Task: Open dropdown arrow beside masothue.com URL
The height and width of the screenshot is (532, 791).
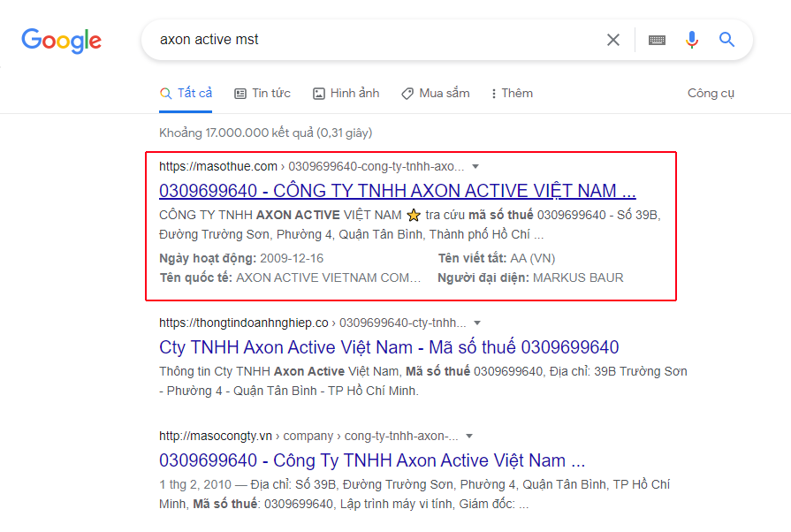Action: (x=475, y=166)
